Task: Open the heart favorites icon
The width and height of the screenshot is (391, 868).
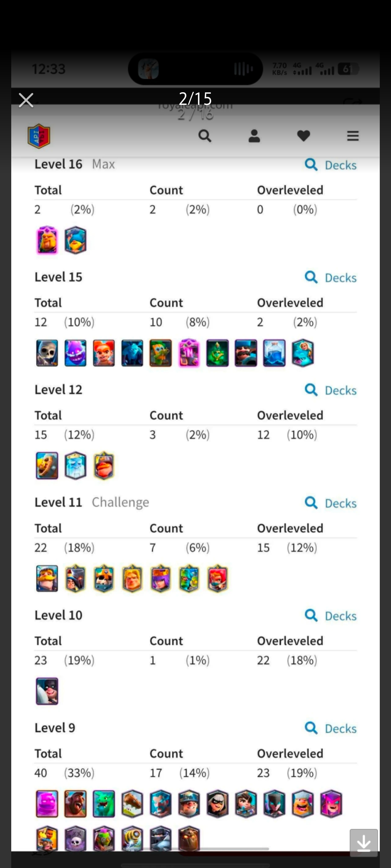Action: click(x=303, y=136)
